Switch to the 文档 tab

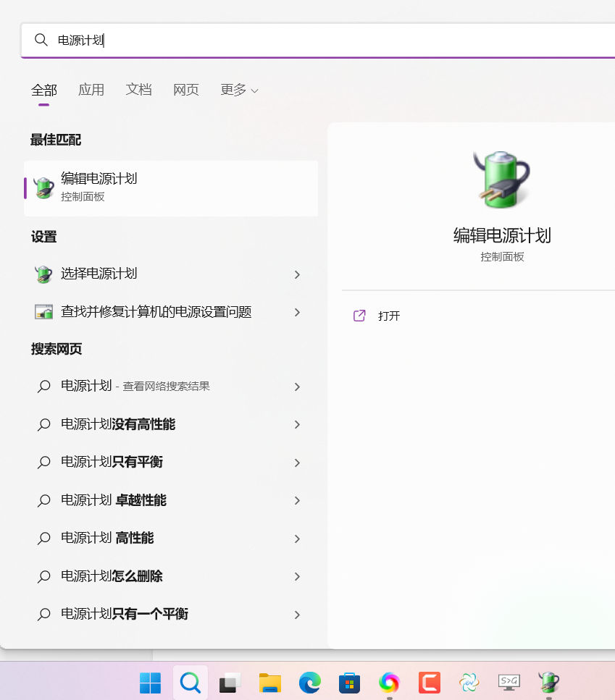(x=138, y=90)
